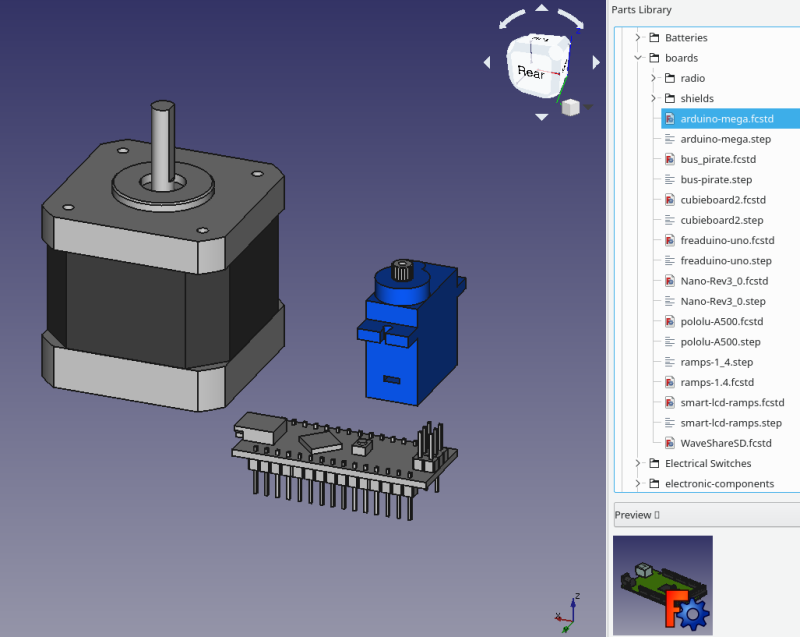Click the arduino board preview thumbnail
Viewport: 800px width, 637px height.
click(x=662, y=585)
